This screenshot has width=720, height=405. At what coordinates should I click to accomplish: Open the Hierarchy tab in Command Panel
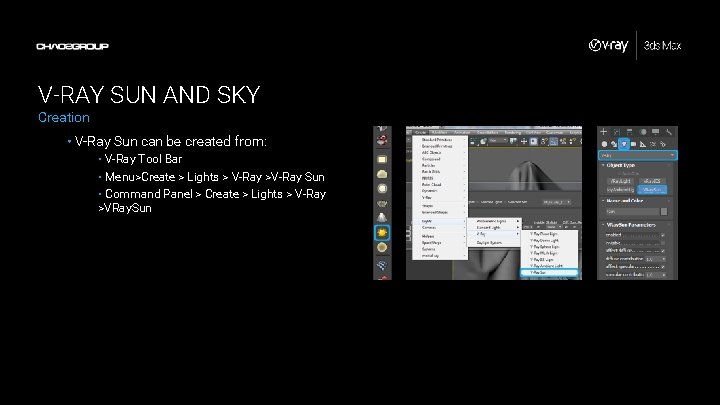(x=630, y=132)
